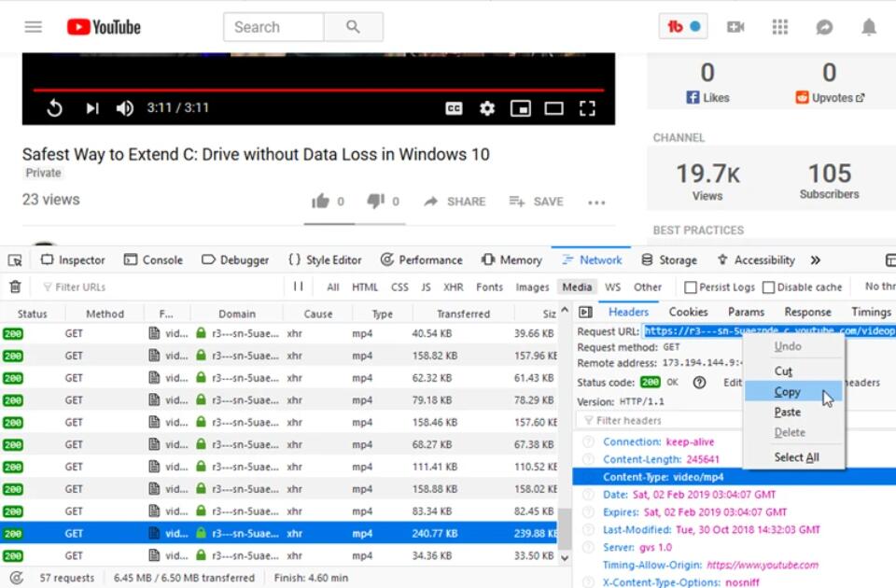Enter fullscreen mode on video

coord(587,108)
